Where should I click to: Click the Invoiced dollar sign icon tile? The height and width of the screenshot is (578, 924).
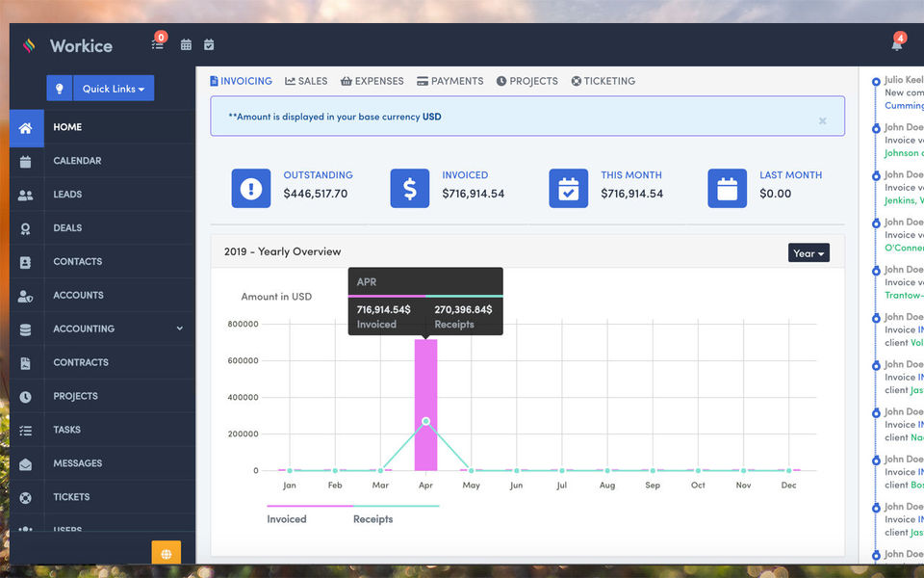(410, 188)
